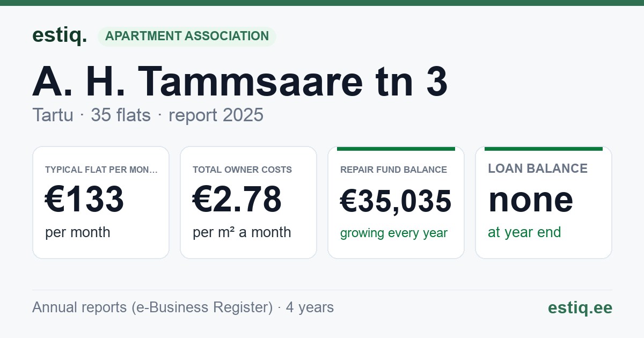Click the estiq. logo
The width and height of the screenshot is (644, 338).
[60, 35]
